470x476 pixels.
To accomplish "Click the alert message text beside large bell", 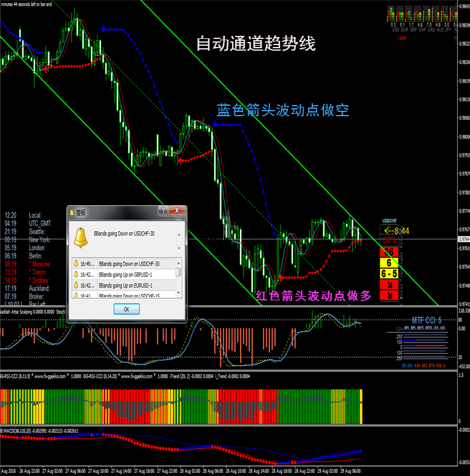I will click(x=124, y=234).
